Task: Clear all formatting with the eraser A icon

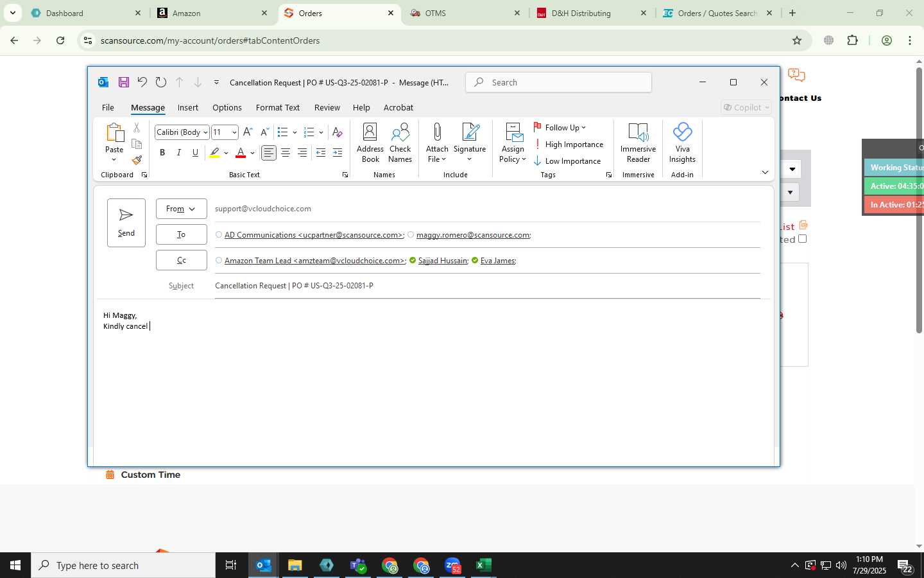Action: [338, 132]
